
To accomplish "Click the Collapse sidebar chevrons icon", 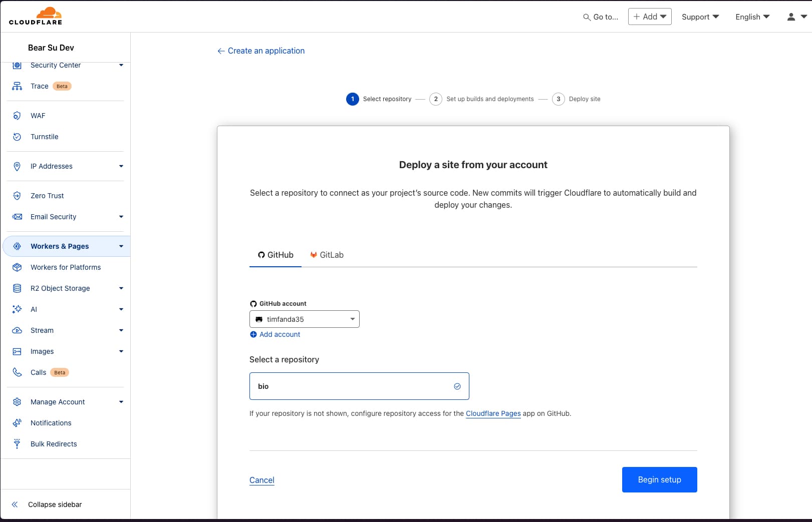I will [x=15, y=504].
